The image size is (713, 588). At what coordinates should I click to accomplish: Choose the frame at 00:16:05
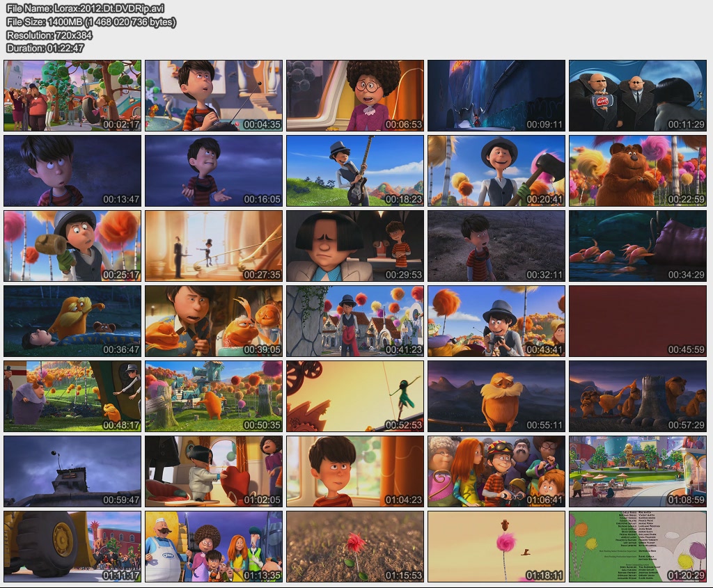click(214, 171)
